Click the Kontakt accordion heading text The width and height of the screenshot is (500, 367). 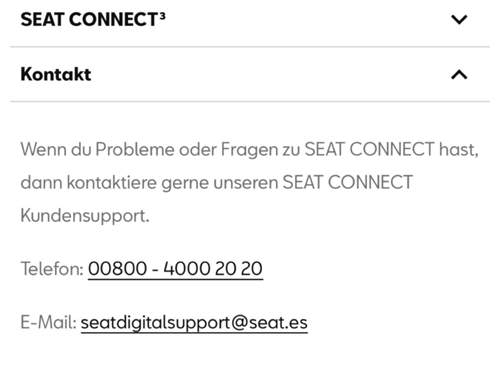pyautogui.click(x=56, y=74)
